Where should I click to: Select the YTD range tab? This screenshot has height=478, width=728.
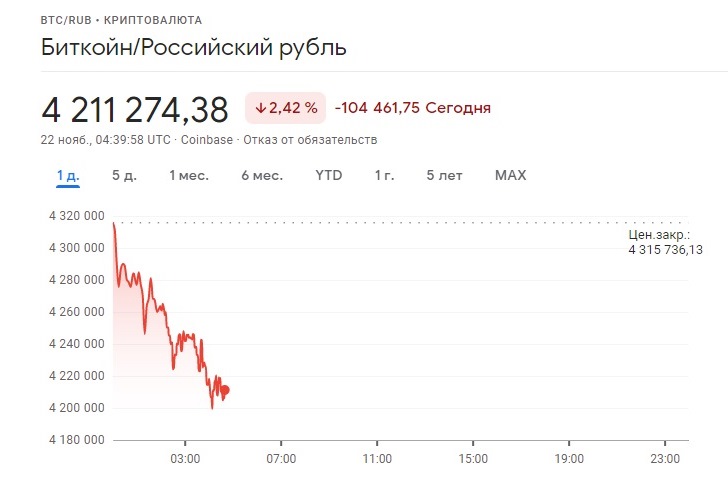coord(329,175)
